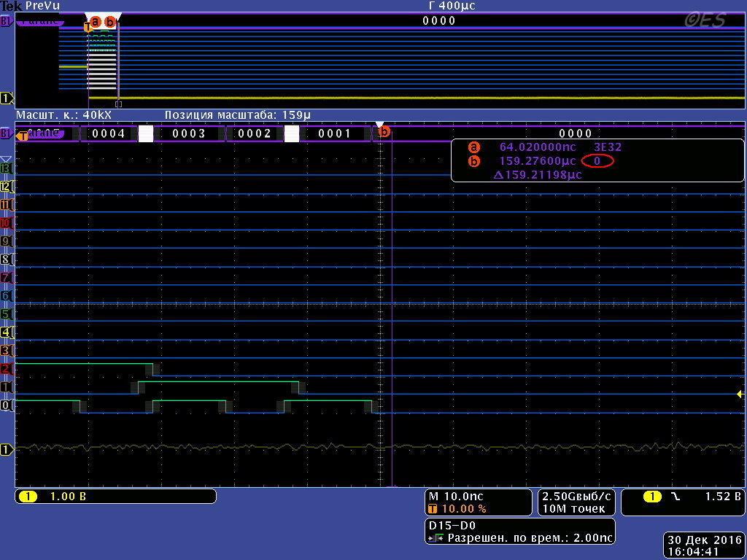The width and height of the screenshot is (747, 560).
Task: Click the falling-edge trigger slope icon
Action: coord(675,496)
